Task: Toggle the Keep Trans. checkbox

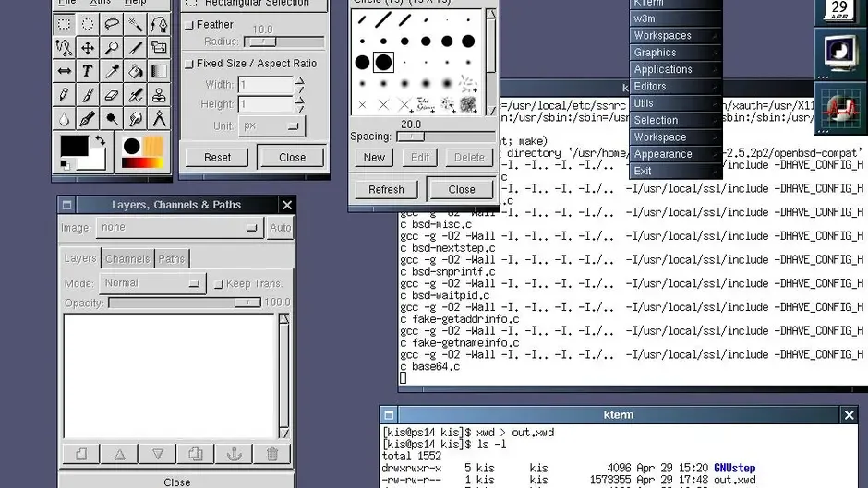Action: [219, 284]
